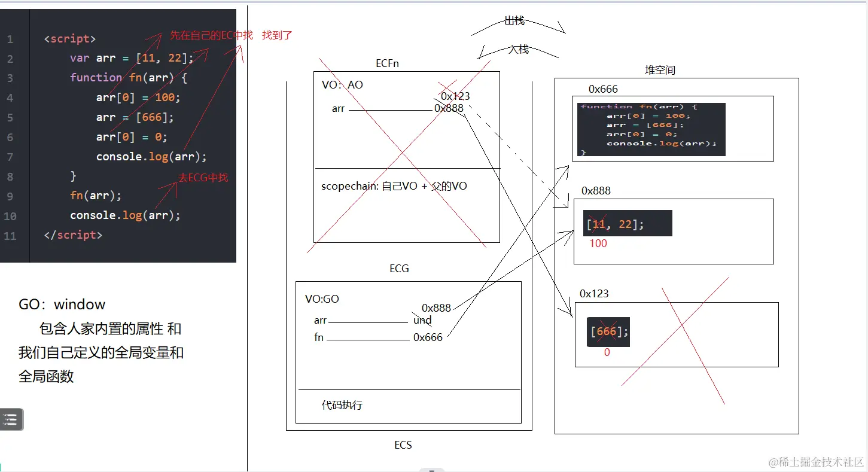
Task: Click the '包含人家内置的属性 和' line
Action: pos(111,328)
